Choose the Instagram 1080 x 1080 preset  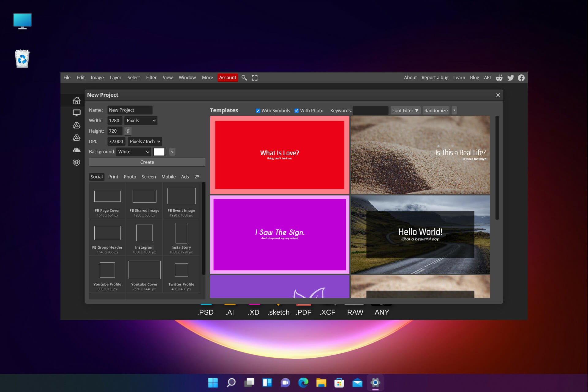click(144, 238)
